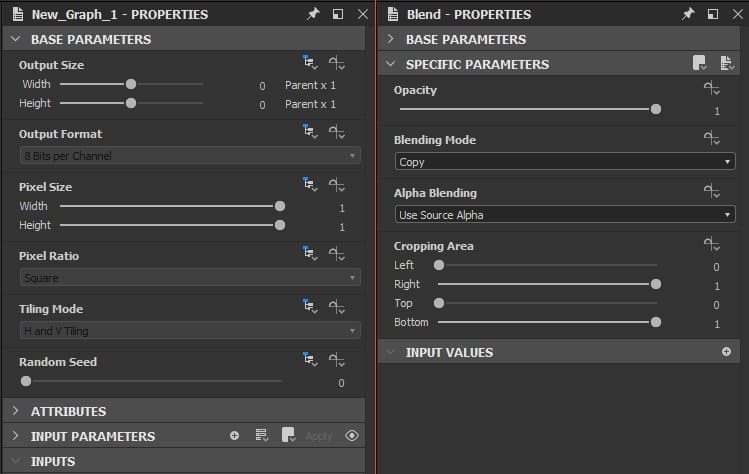Click the Cropping Area Right slider handle

[x=656, y=284]
